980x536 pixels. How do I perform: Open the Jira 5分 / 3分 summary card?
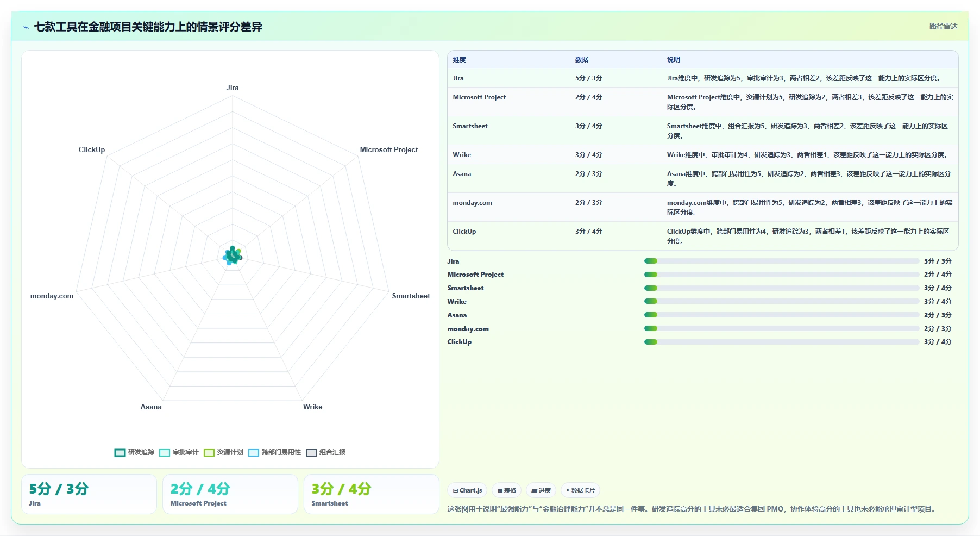(x=89, y=494)
